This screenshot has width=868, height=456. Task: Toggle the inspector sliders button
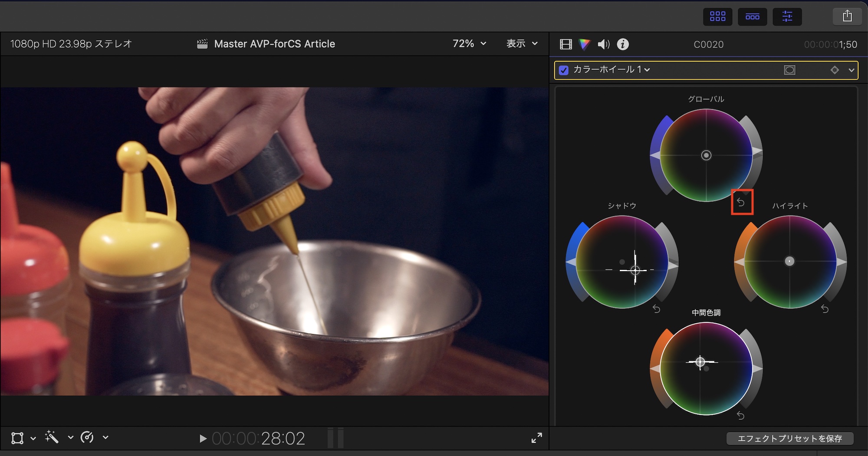click(787, 17)
